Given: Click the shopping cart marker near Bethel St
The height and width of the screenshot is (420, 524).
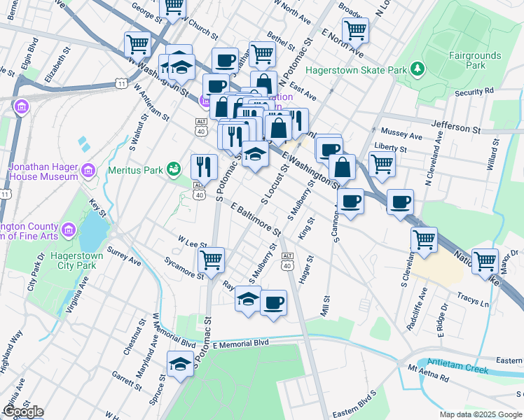Looking at the screenshot, I should coord(262,52).
